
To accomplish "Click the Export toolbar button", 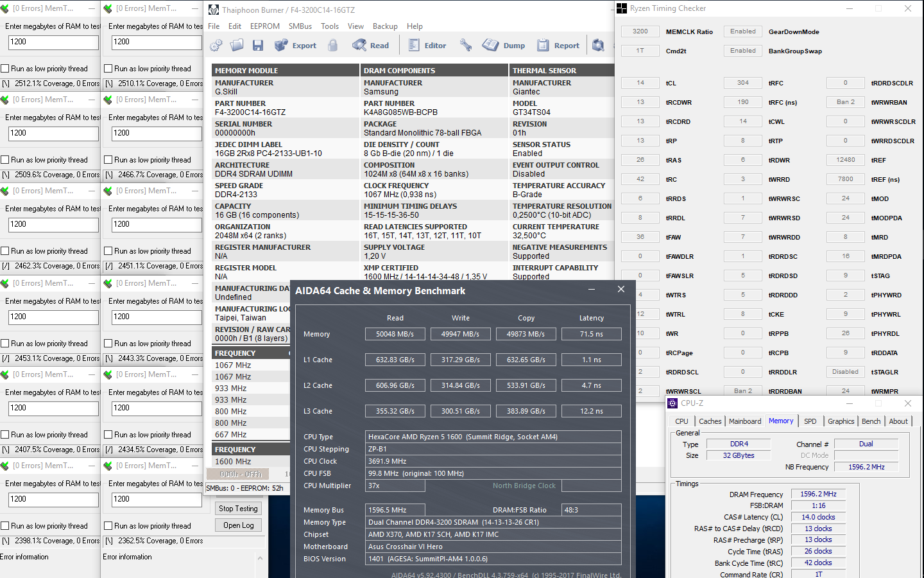I will click(295, 45).
